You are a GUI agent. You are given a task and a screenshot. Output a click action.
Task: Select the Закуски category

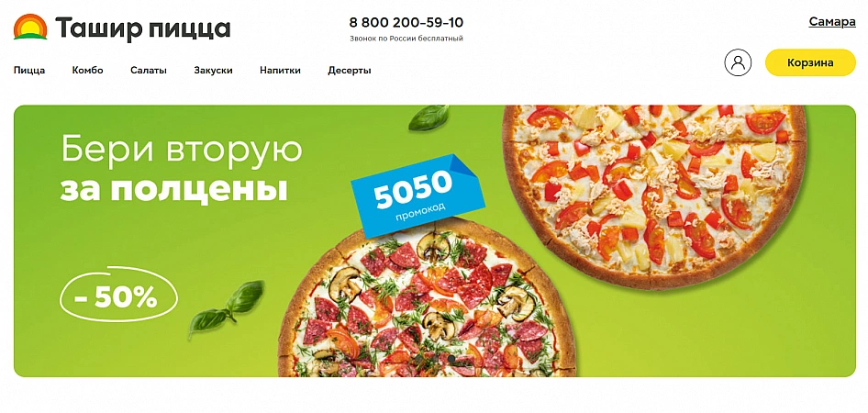(x=213, y=71)
